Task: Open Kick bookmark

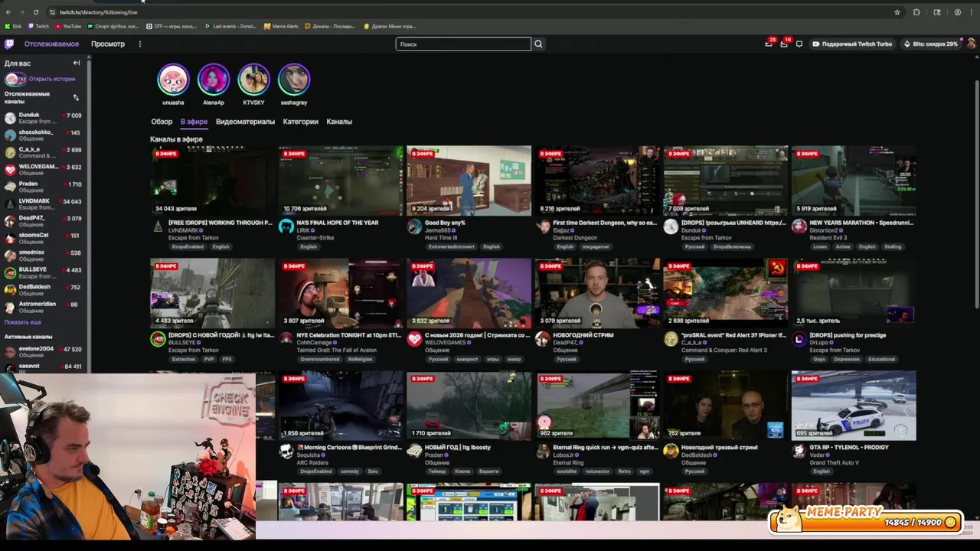Action: click(x=13, y=26)
